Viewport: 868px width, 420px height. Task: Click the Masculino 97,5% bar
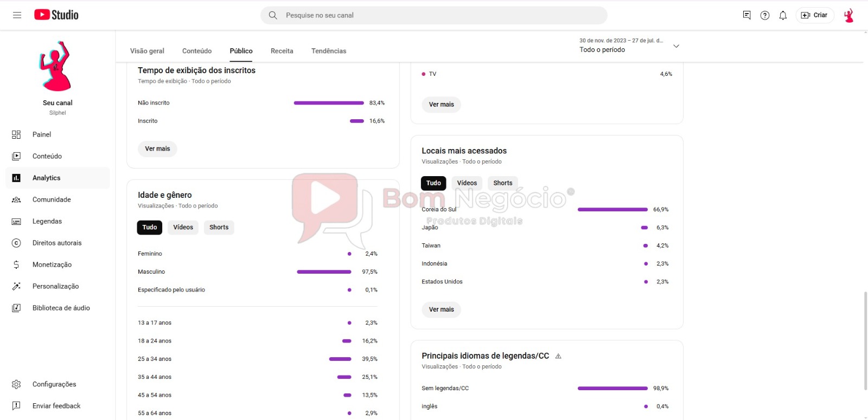click(324, 272)
